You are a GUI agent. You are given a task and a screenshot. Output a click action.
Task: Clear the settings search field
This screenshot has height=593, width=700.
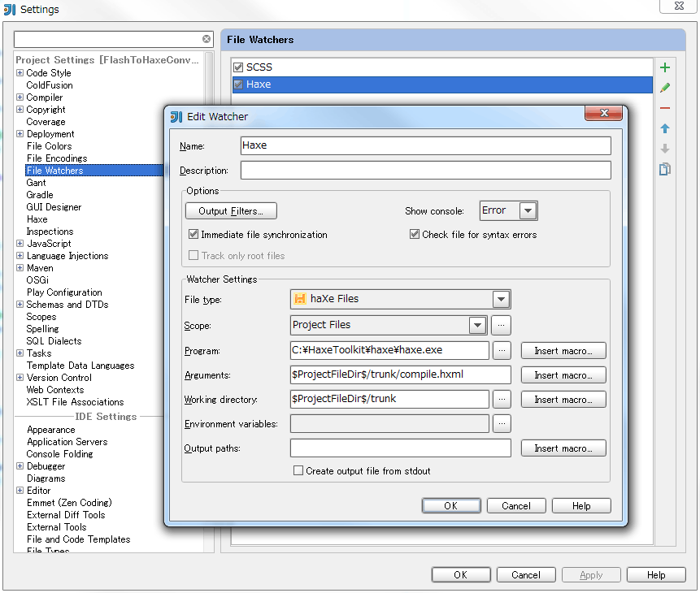207,39
